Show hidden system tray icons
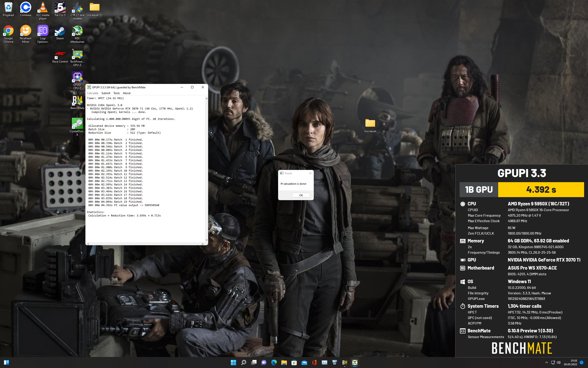588x368 pixels. pos(546,362)
